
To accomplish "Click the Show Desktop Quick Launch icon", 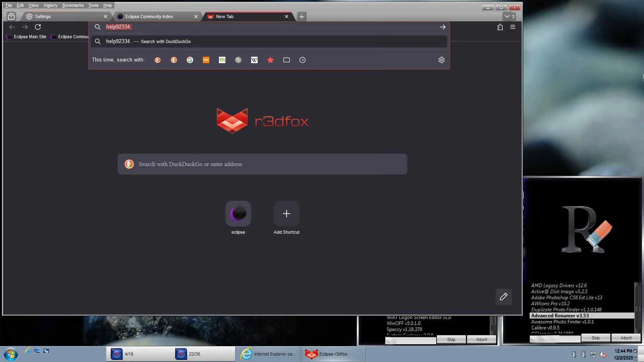I will [x=37, y=351].
